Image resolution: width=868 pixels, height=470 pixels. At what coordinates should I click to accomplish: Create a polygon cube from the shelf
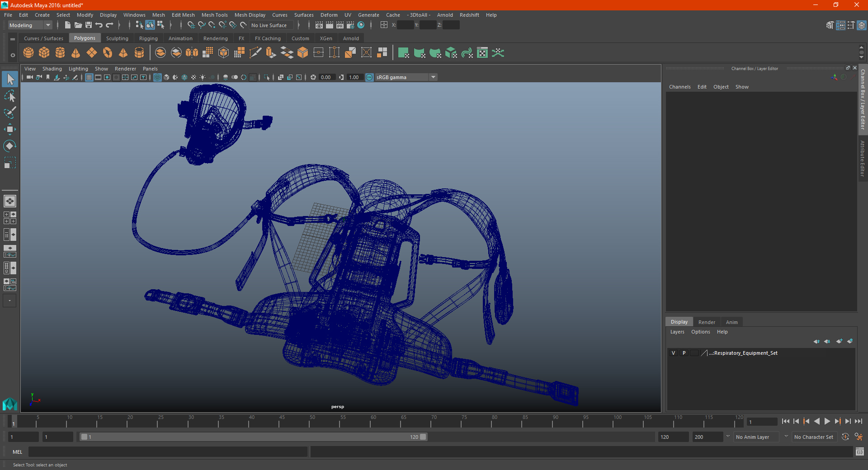[44, 53]
